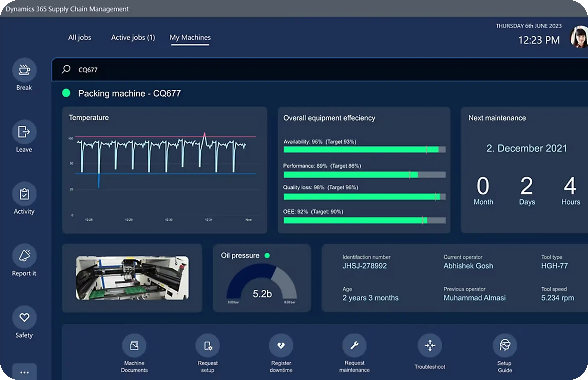
Task: Click the Leave icon
Action: point(24,132)
